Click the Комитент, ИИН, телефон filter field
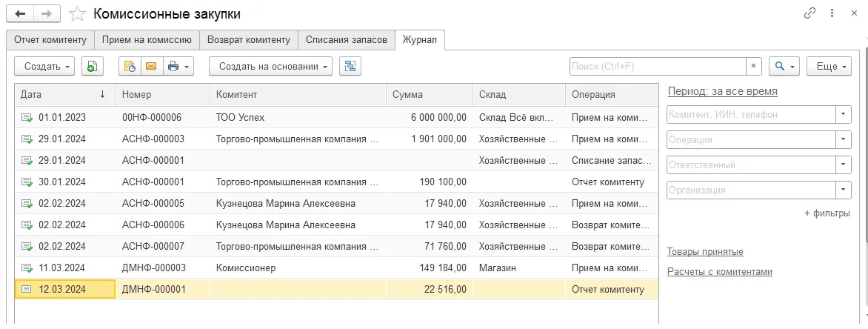 pos(752,115)
